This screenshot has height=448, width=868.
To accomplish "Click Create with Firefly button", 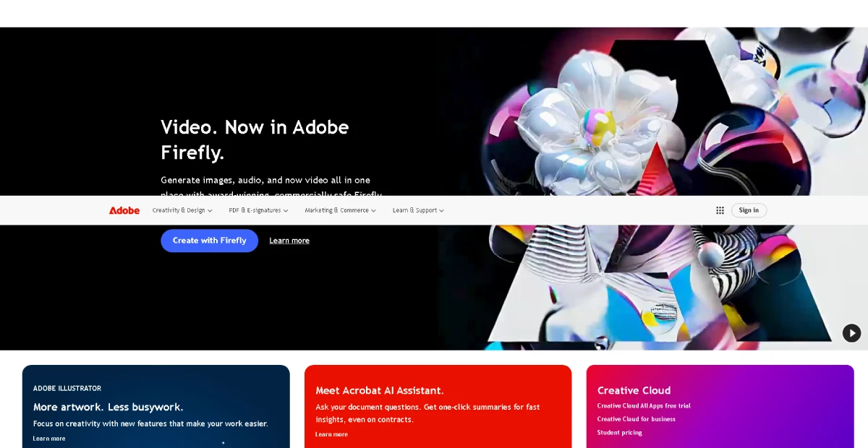I will point(209,241).
